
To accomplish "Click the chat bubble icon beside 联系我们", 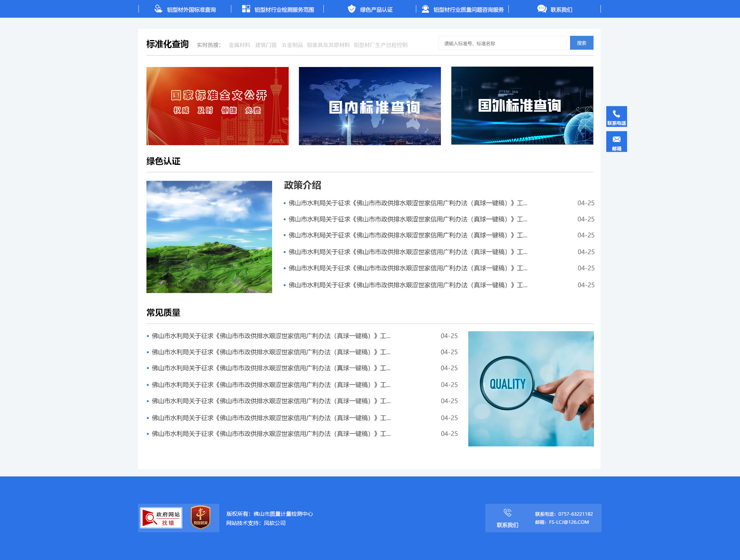I will 542,9.
